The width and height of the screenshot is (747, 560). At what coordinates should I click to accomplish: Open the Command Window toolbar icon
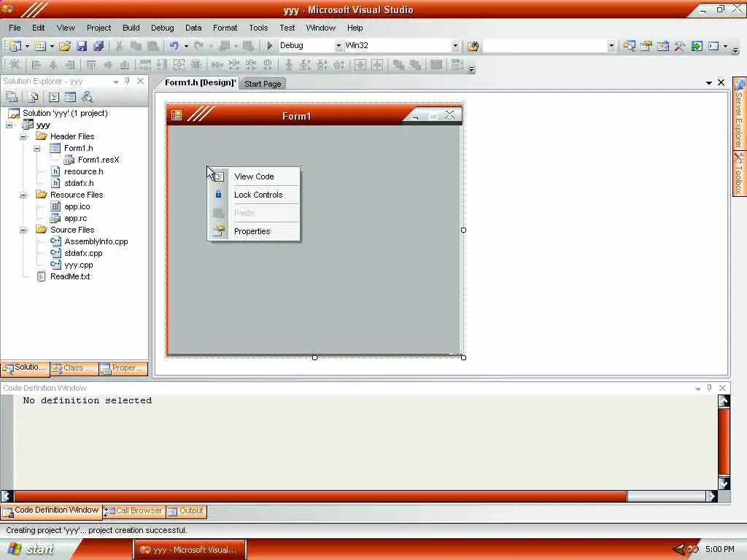(713, 46)
